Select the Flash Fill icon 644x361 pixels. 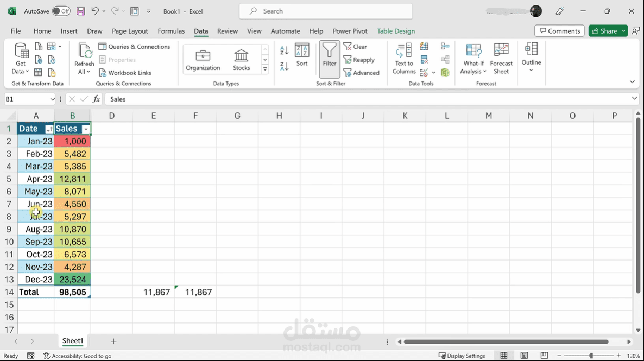pyautogui.click(x=424, y=46)
